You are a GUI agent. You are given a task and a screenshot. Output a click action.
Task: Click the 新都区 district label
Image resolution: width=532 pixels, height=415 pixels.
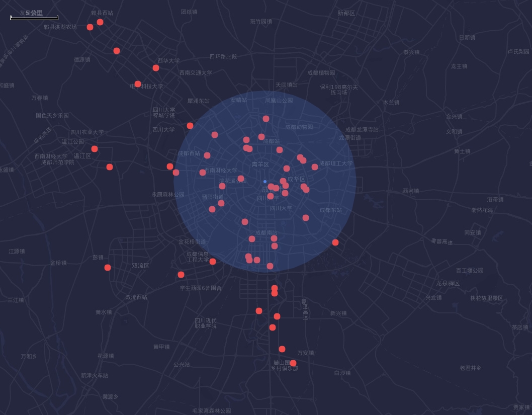[x=346, y=13]
